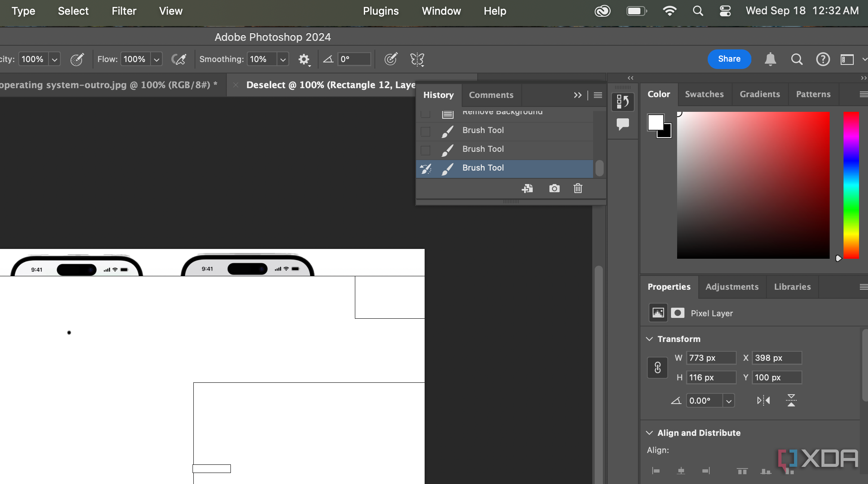
Task: Click the Share button
Action: tap(729, 58)
